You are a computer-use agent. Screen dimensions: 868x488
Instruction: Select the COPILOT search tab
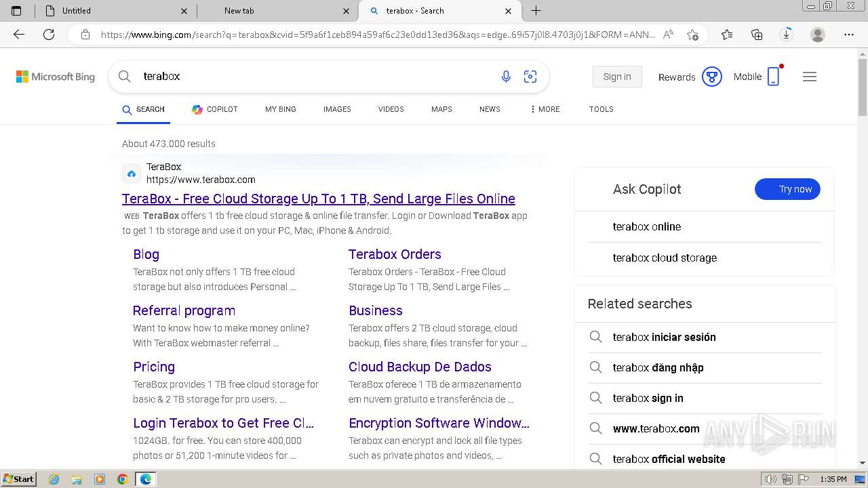pyautogui.click(x=214, y=109)
